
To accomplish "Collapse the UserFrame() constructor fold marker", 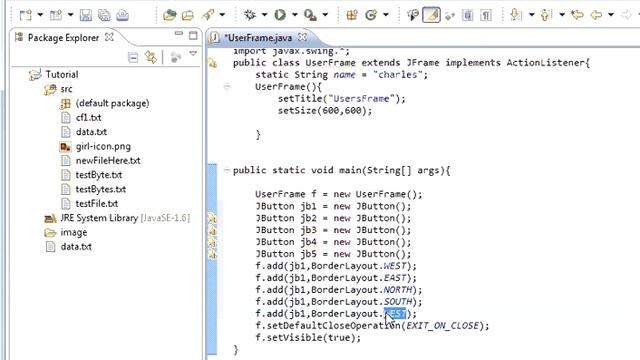I will pyautogui.click(x=227, y=87).
